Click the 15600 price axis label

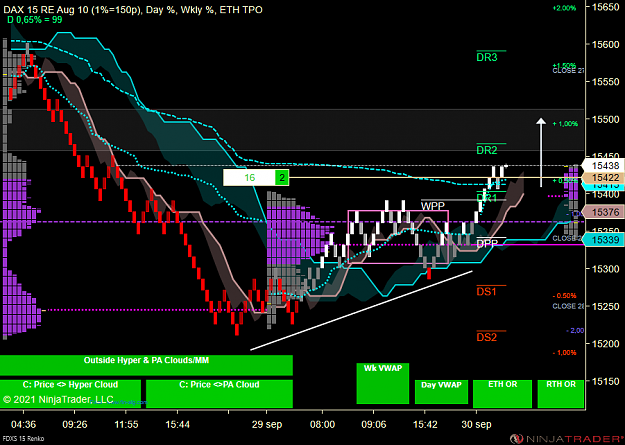pyautogui.click(x=605, y=44)
